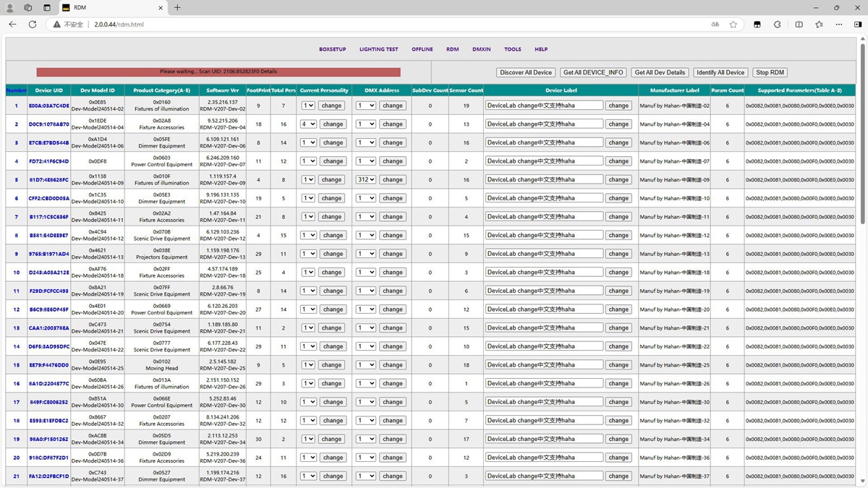The image size is (868, 488).
Task: Reload the page with the refresh icon
Action: 33,24
